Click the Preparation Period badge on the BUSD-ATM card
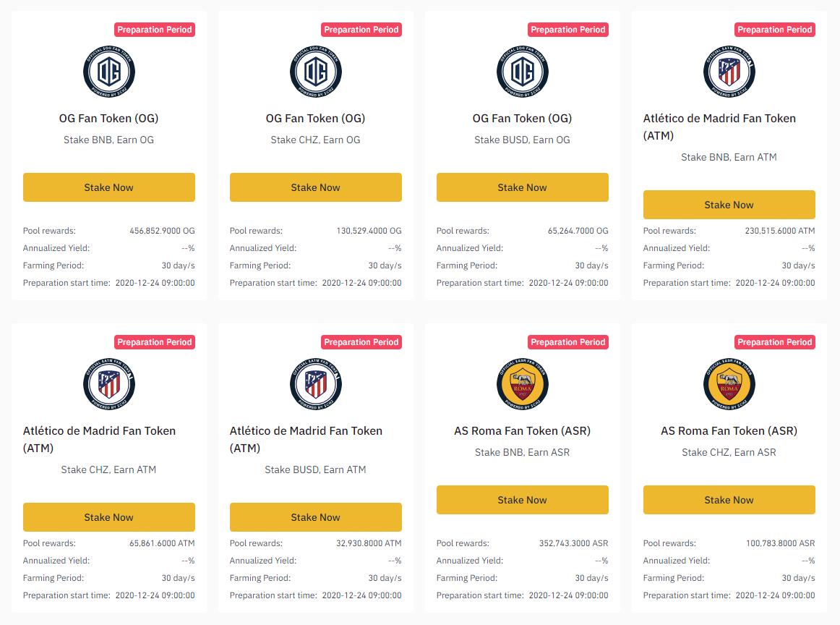 (361, 342)
